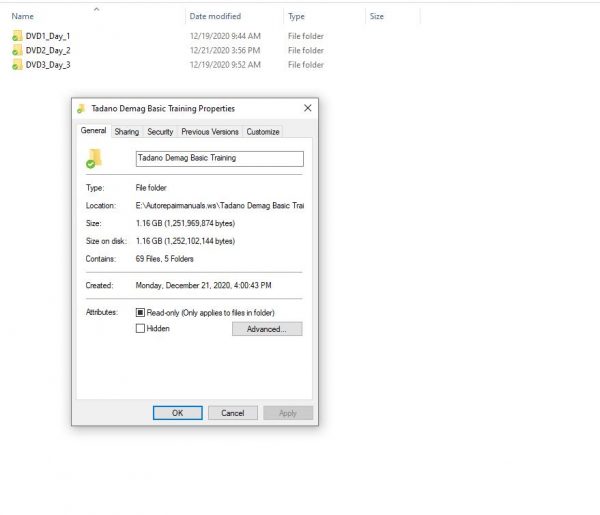
Task: Click File folder type of DVD2_Day_2
Action: (x=306, y=50)
